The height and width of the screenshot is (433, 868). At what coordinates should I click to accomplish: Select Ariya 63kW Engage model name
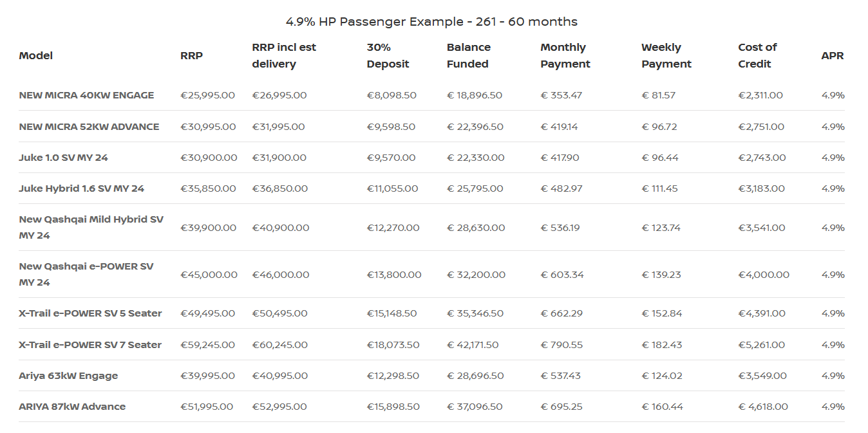point(68,376)
